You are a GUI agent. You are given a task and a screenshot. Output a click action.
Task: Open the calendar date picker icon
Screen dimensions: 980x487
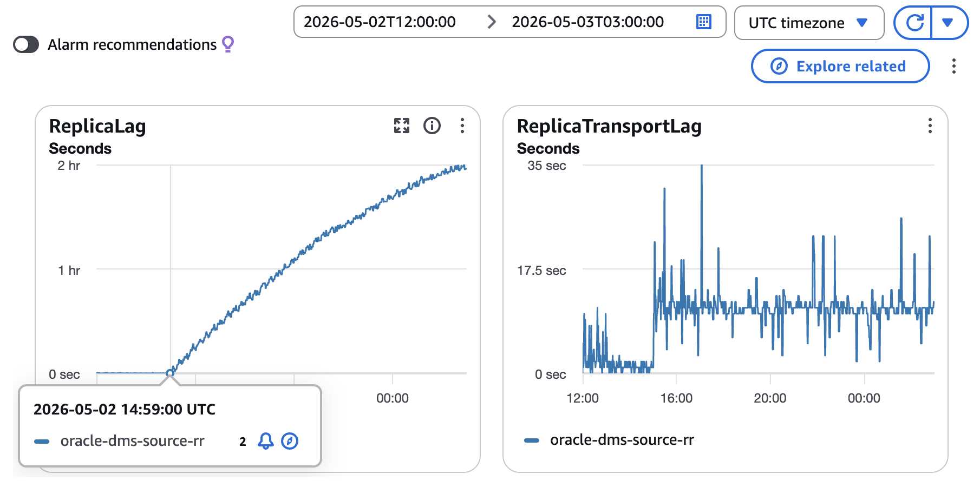(x=703, y=22)
